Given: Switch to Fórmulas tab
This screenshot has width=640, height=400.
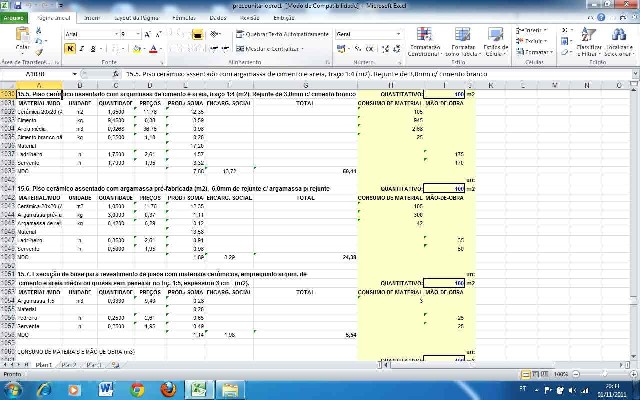Looking at the screenshot, I should [184, 18].
